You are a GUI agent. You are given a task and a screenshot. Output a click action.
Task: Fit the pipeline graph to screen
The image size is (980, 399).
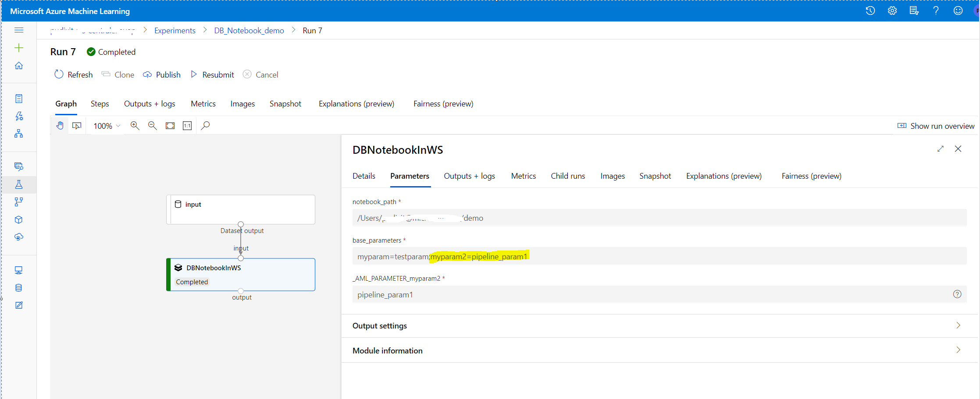pos(170,126)
